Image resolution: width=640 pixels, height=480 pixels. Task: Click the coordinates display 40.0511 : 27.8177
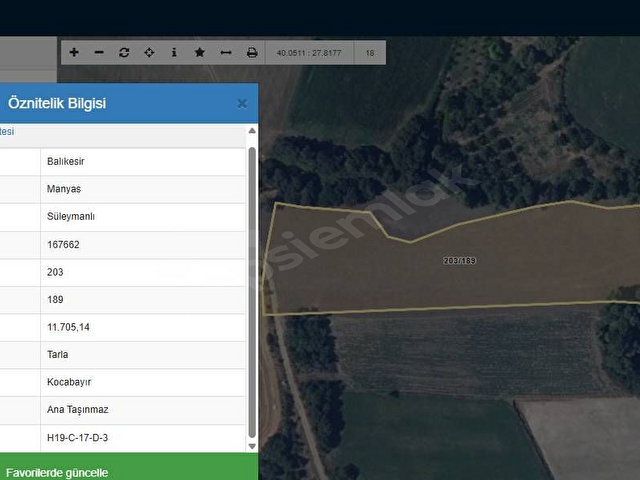click(x=309, y=53)
